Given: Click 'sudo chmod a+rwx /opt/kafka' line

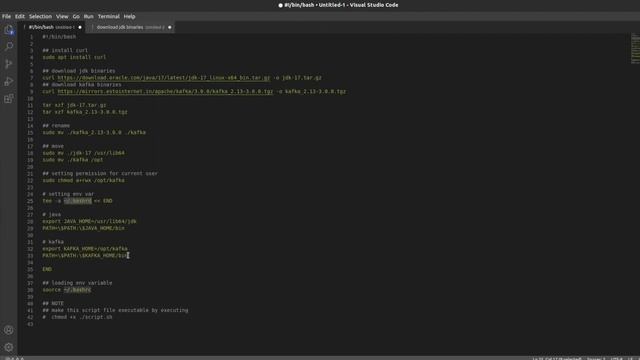Looking at the screenshot, I should pyautogui.click(x=84, y=180).
